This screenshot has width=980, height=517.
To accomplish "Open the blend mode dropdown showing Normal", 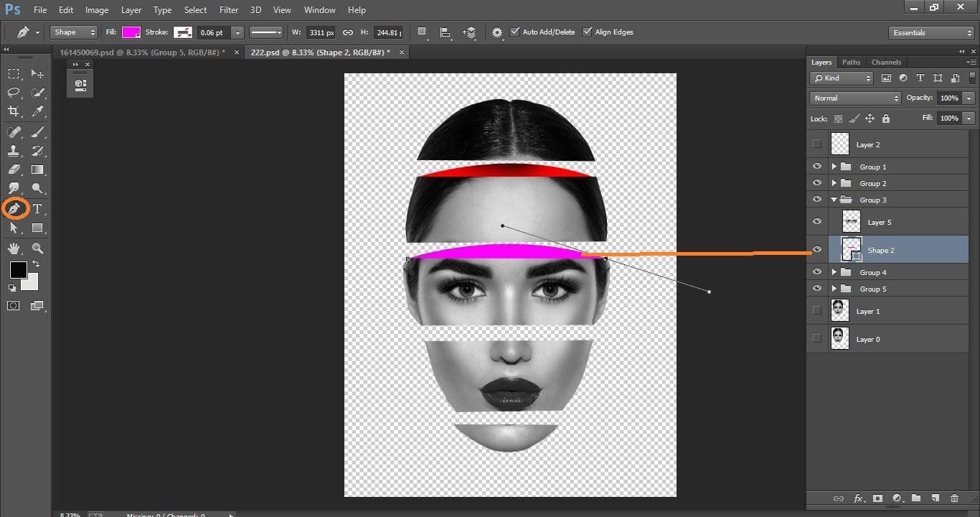I will pos(854,98).
